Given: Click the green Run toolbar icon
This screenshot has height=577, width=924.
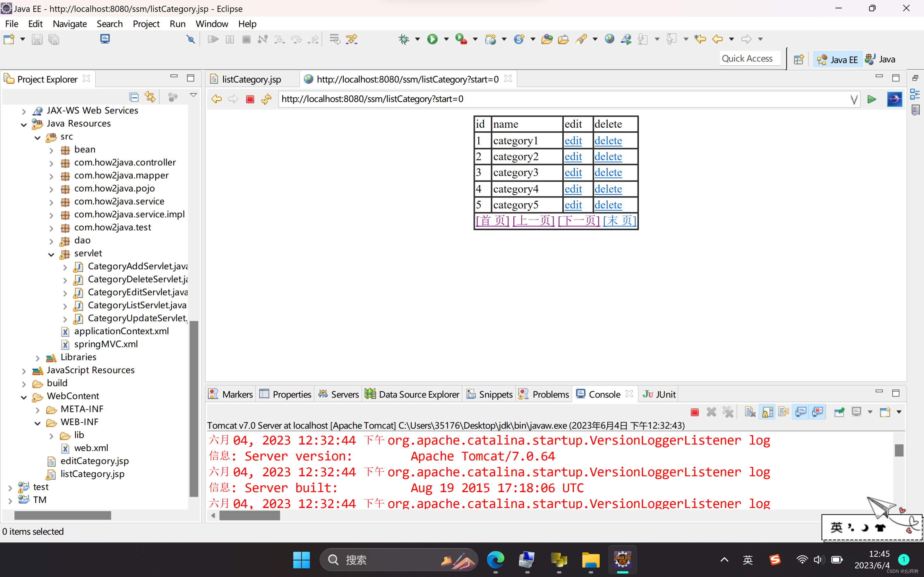Looking at the screenshot, I should click(x=432, y=39).
